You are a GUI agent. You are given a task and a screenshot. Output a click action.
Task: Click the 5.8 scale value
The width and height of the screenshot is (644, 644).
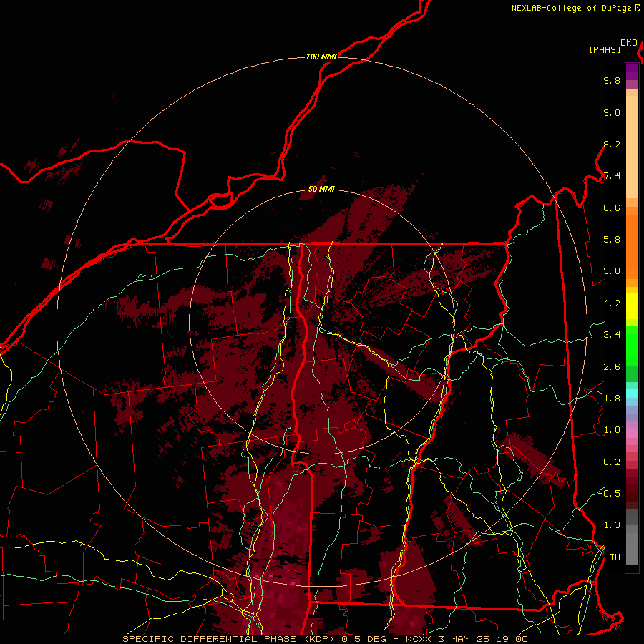point(612,240)
